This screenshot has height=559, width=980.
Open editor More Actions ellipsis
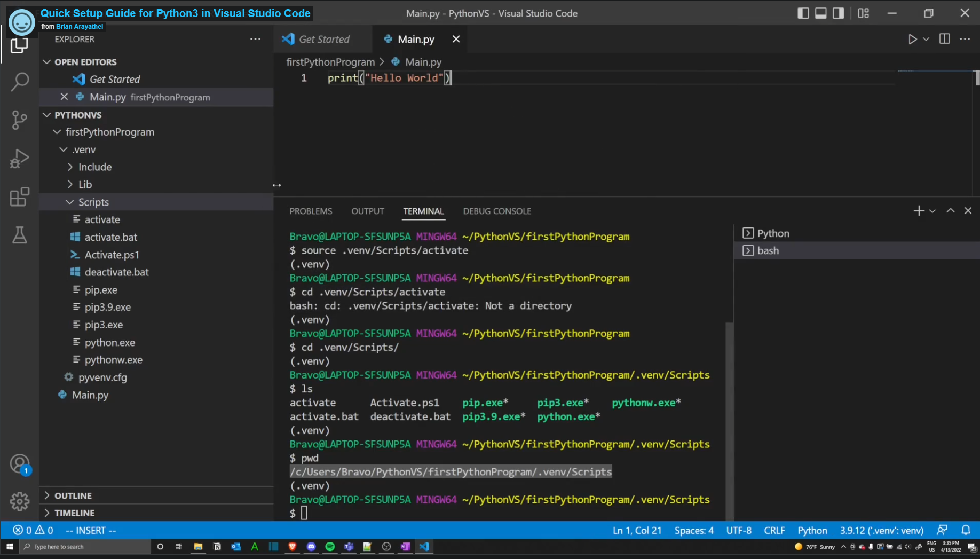point(965,39)
